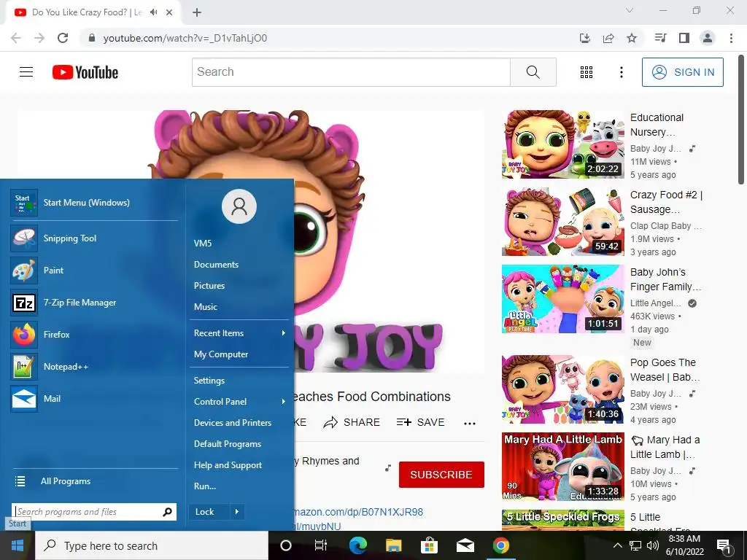Open the amazon.com product link
This screenshot has width=747, height=560.
point(359,512)
